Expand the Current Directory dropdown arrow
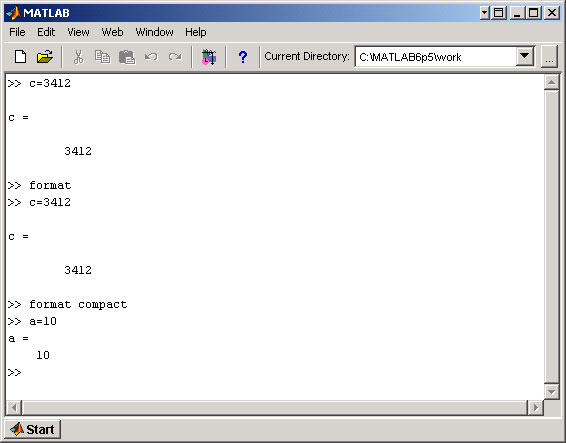The width and height of the screenshot is (566, 443). (524, 56)
